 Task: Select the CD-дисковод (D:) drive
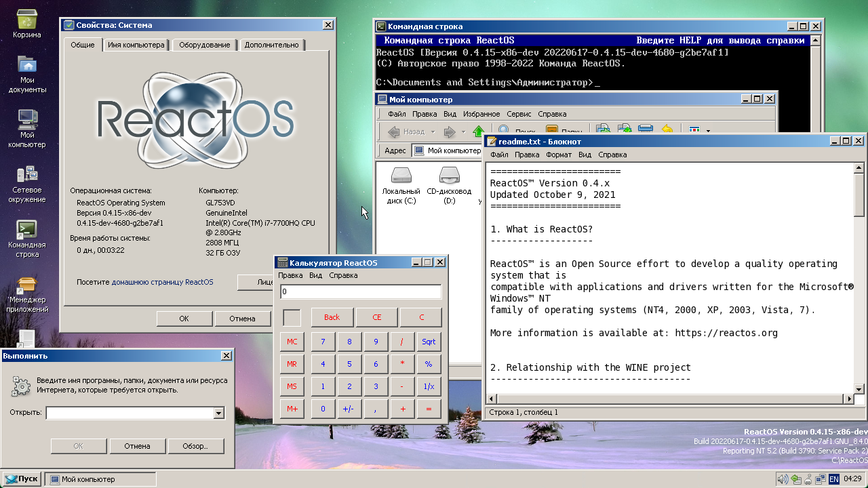[x=449, y=186]
